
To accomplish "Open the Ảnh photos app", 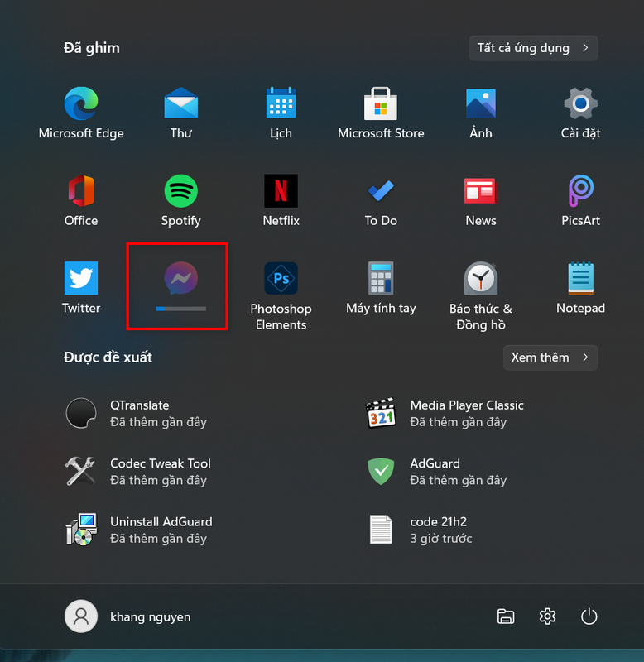I will 481,113.
